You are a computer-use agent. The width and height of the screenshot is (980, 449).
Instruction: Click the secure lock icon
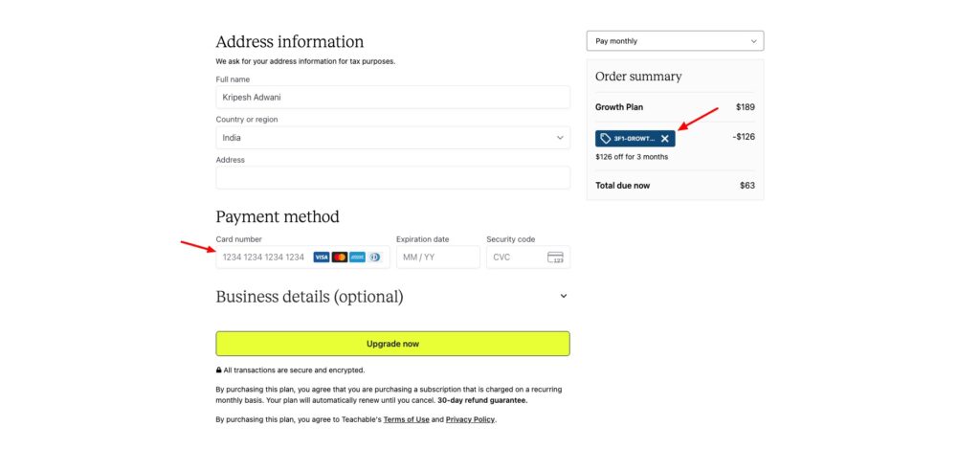219,370
